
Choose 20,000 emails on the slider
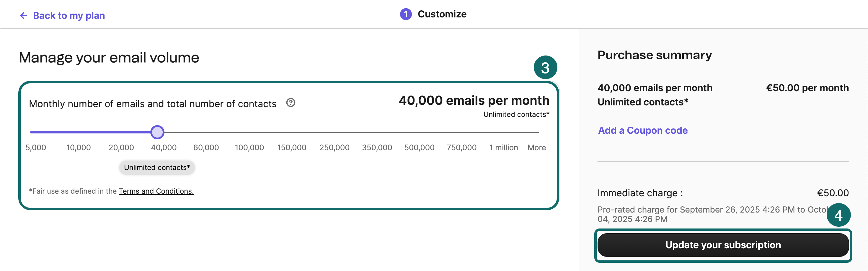click(x=121, y=148)
